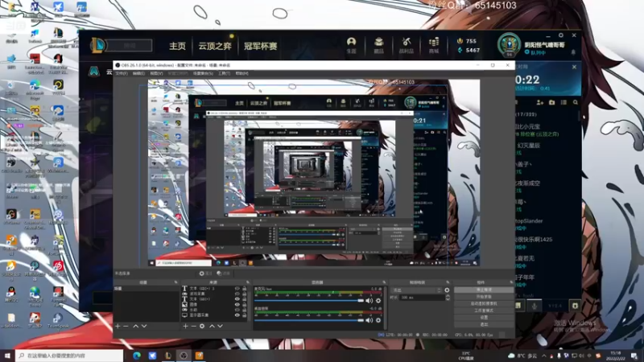
Task: Click the League notification bell icon
Action: pyautogui.click(x=573, y=52)
